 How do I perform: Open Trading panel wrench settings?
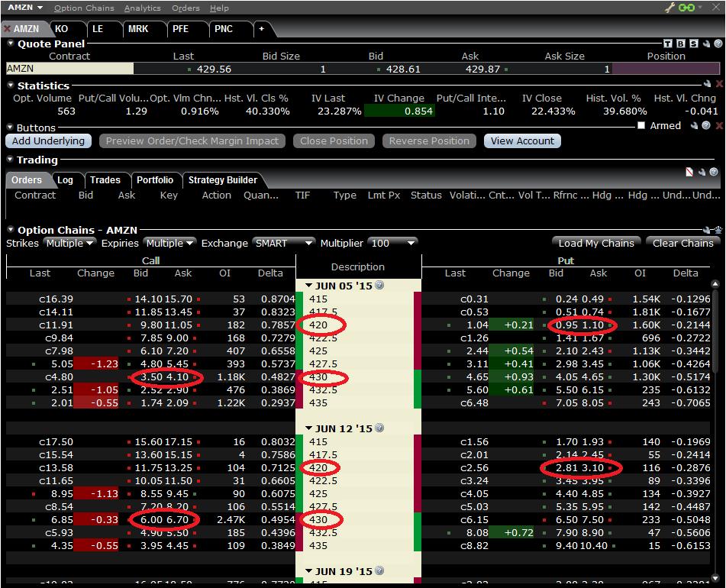point(702,173)
